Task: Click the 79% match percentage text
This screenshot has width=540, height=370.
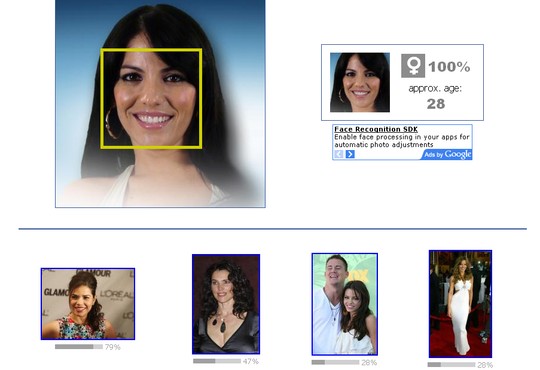Action: click(113, 347)
